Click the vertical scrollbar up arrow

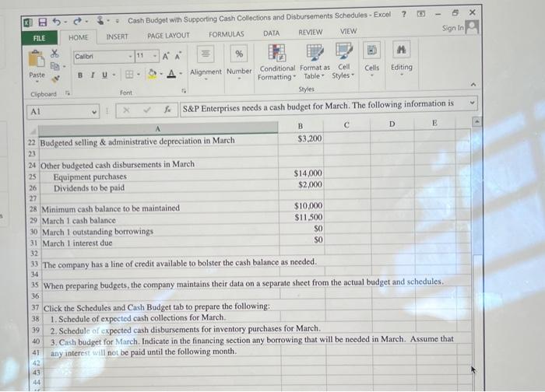(476, 121)
